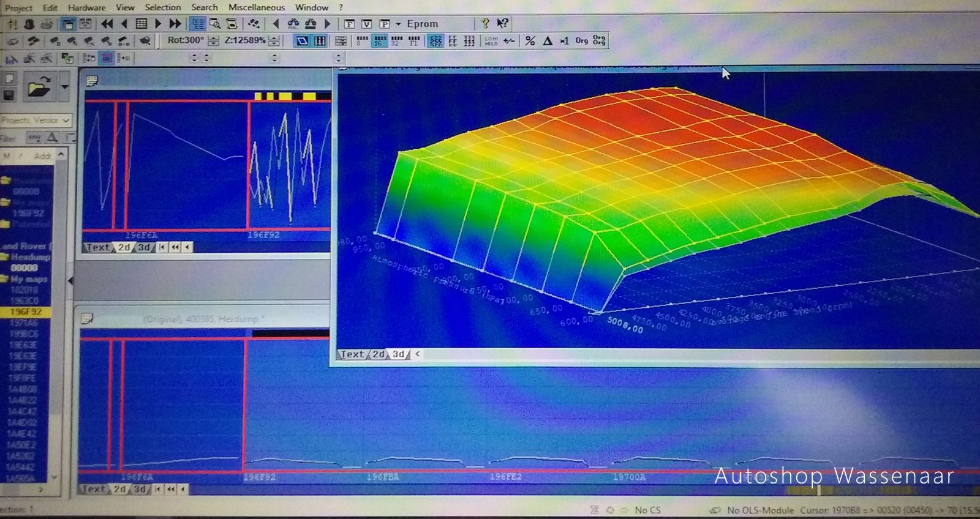Open the dropdown arrow left of Eprom
The height and width of the screenshot is (519, 980).
click(x=398, y=24)
